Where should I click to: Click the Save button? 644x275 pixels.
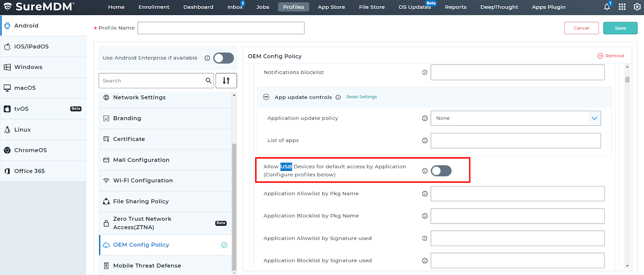coord(620,28)
